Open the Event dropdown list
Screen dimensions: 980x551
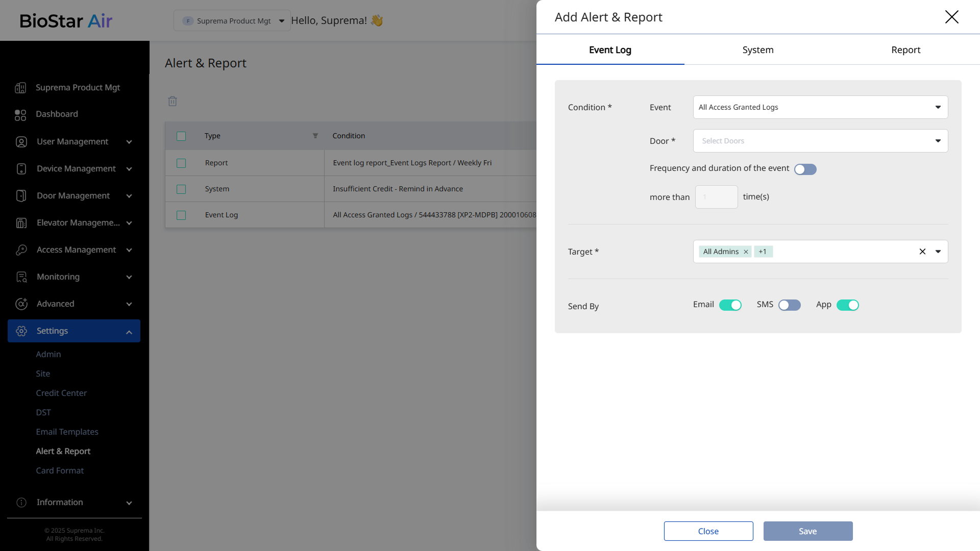tap(820, 107)
